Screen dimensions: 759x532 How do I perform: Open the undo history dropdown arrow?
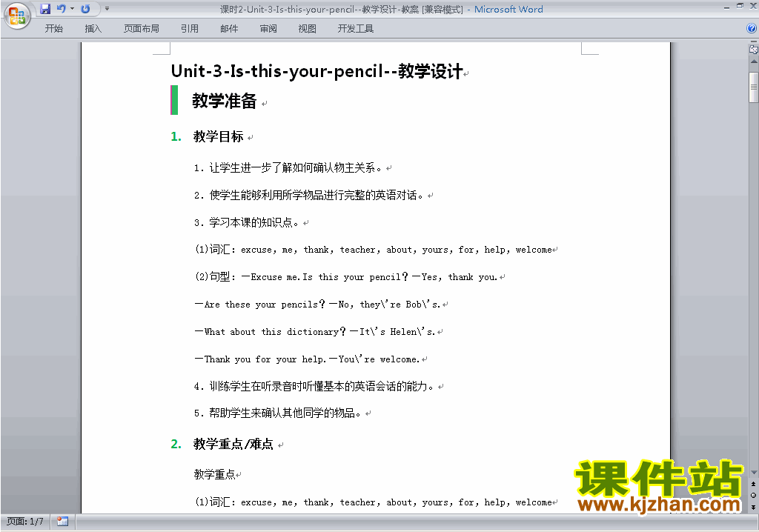click(72, 9)
